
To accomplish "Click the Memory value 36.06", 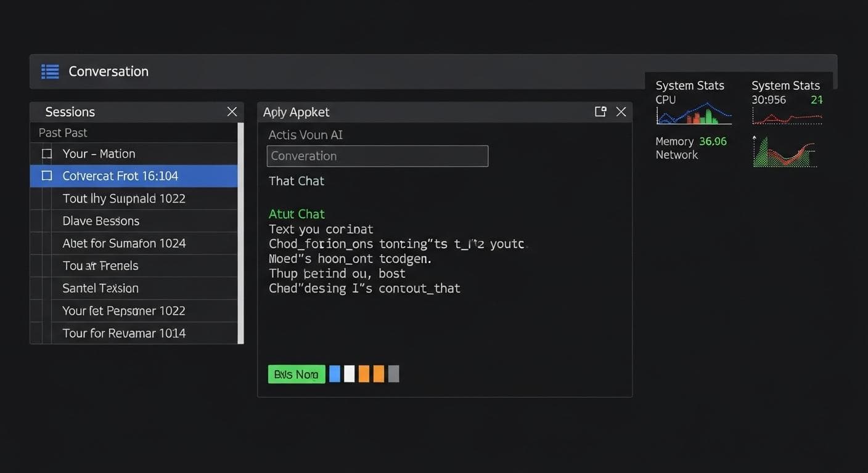I will 714,141.
